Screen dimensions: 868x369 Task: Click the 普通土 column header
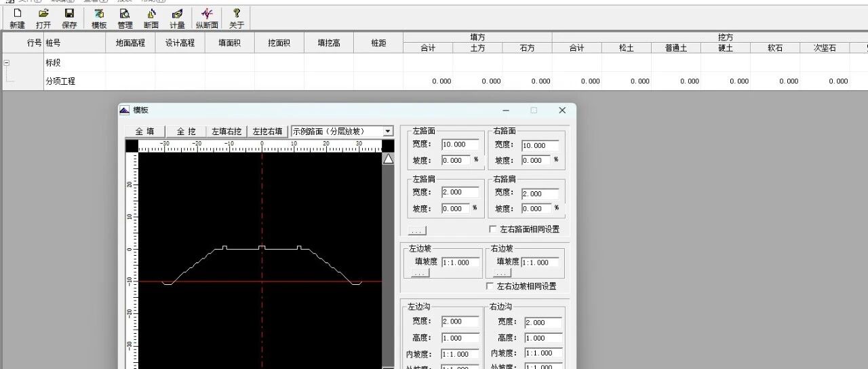pyautogui.click(x=676, y=48)
